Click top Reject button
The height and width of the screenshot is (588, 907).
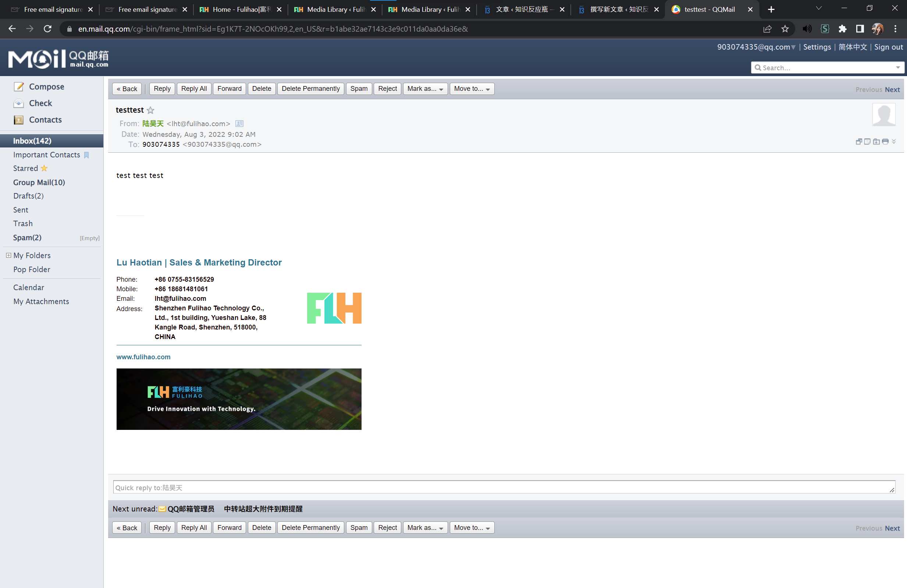pos(387,89)
